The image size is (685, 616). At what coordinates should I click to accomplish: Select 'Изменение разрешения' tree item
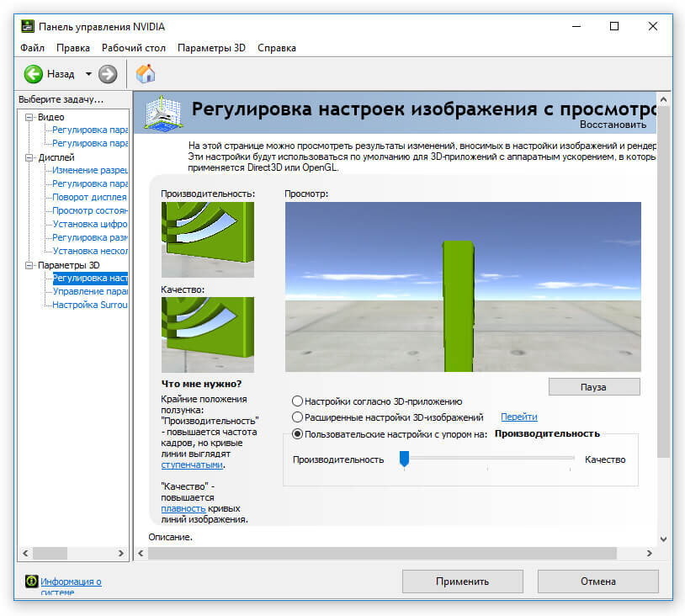click(90, 170)
